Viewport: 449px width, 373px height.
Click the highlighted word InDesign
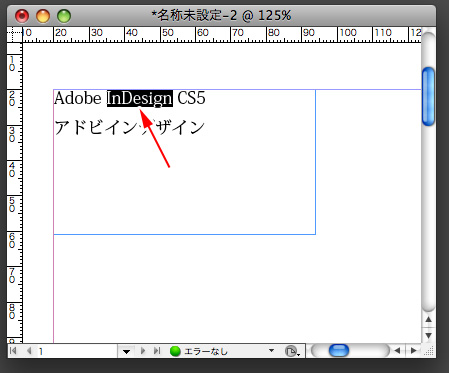(x=140, y=98)
